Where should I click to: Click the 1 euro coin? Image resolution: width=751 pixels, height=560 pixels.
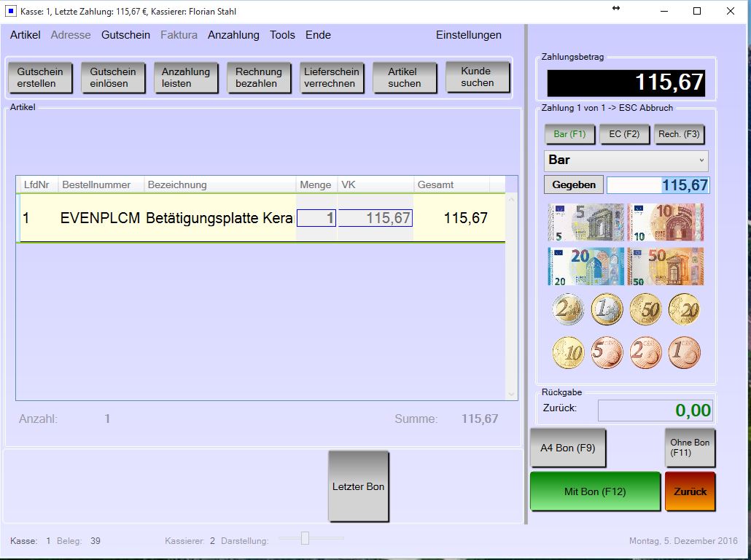tap(607, 310)
